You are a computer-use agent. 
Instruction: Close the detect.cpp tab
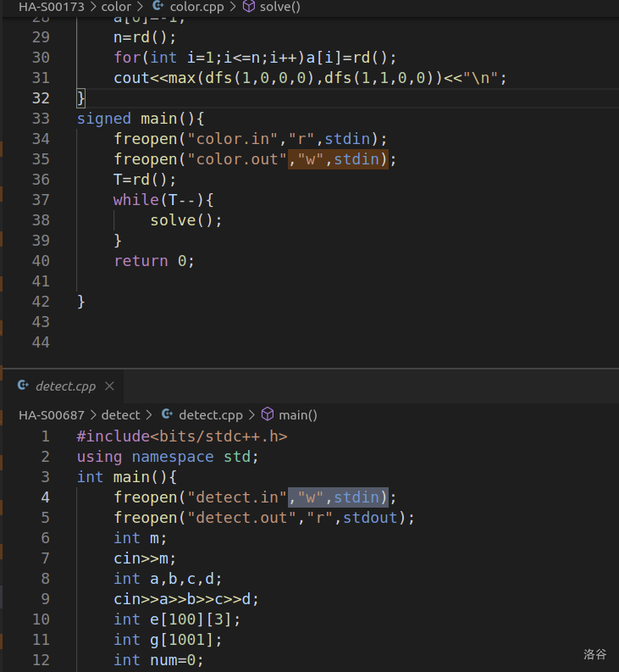pos(109,386)
